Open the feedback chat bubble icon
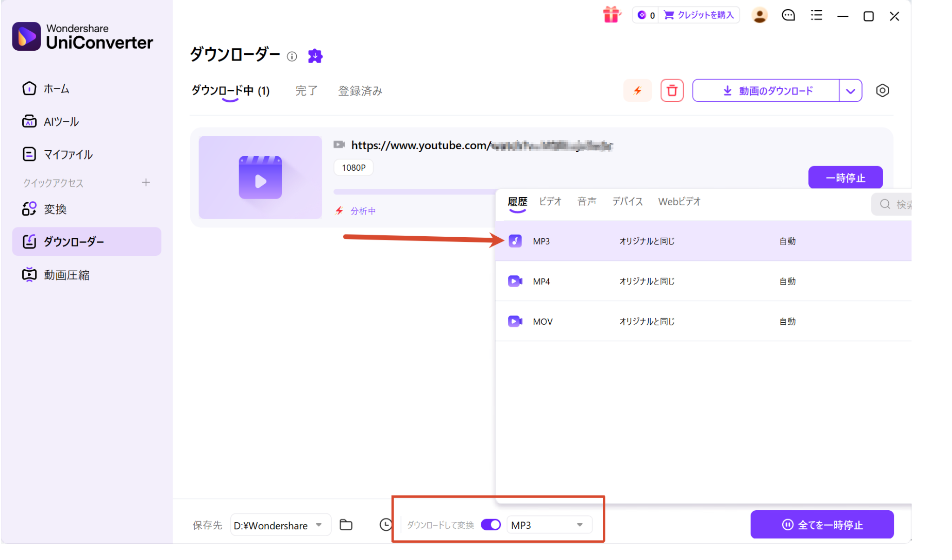Viewport: 952px width, 560px height. click(x=788, y=15)
